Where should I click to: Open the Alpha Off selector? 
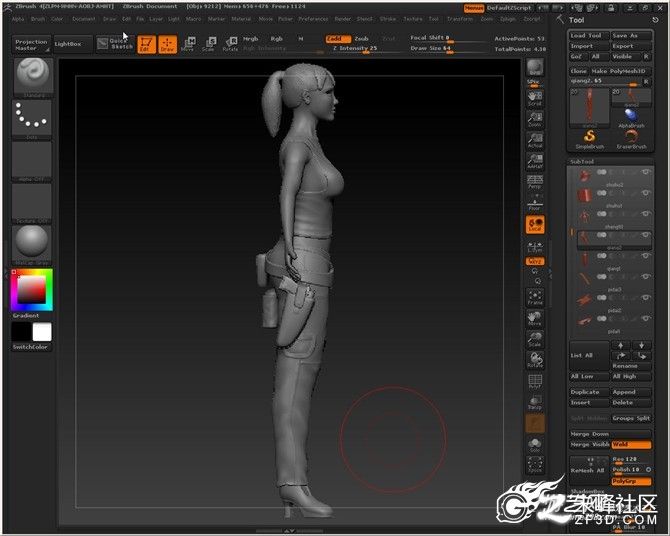(32, 161)
